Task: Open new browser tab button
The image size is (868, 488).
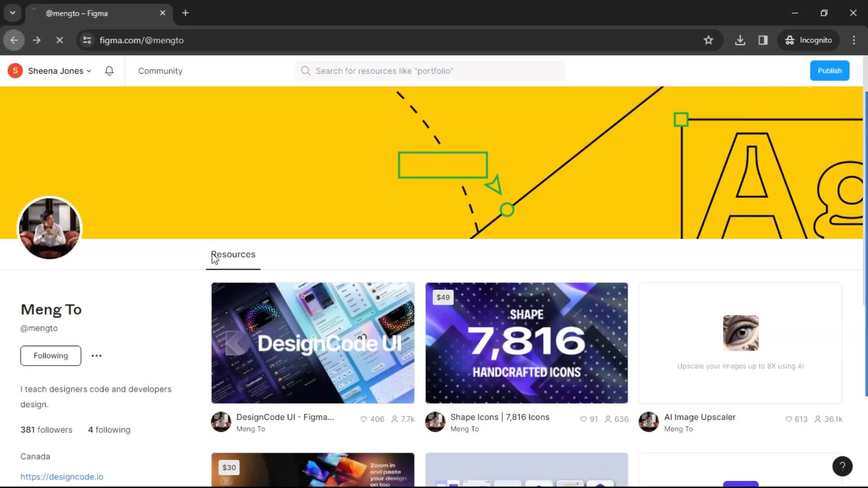Action: 185,13
